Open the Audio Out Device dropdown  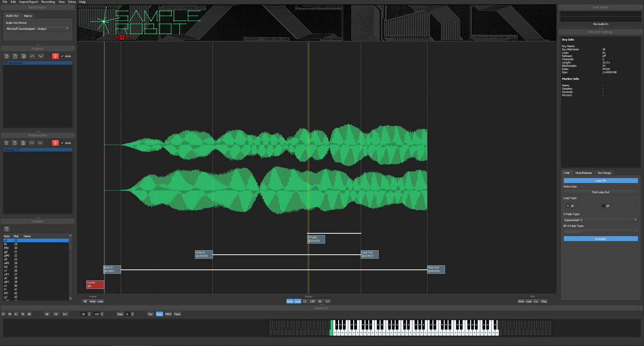38,28
